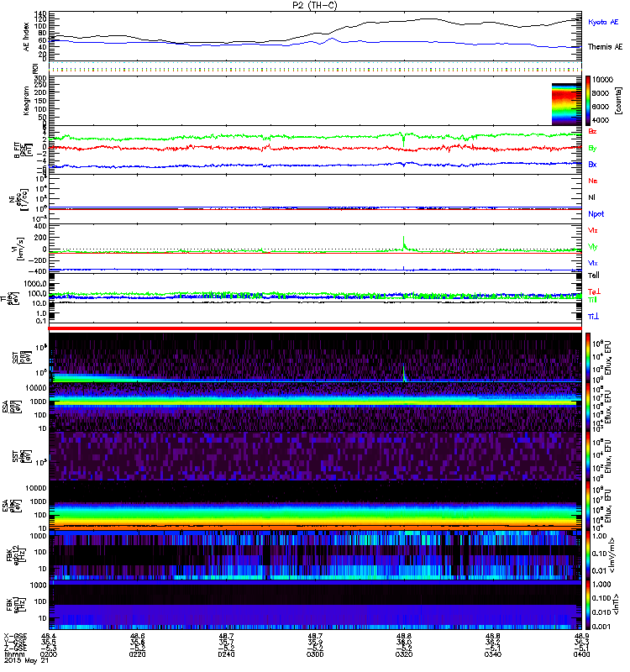
Task: Click the 'Keogram' axis label
Action: pyautogui.click(x=27, y=100)
